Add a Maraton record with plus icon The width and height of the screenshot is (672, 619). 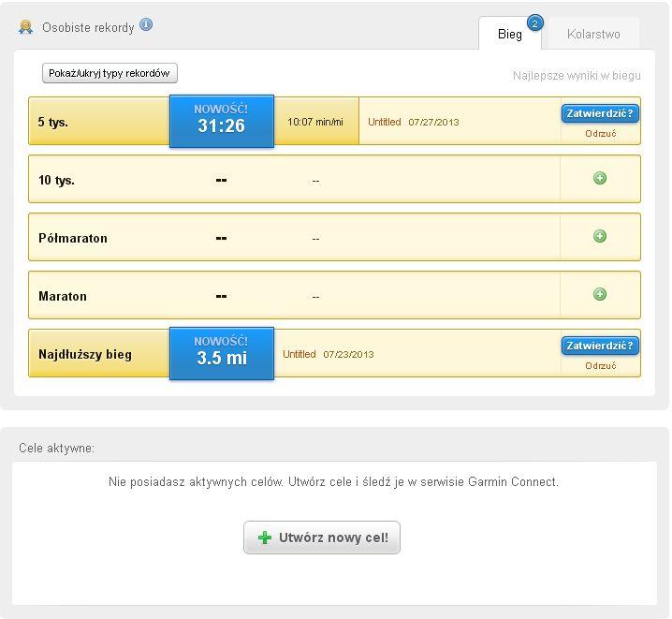tap(600, 294)
